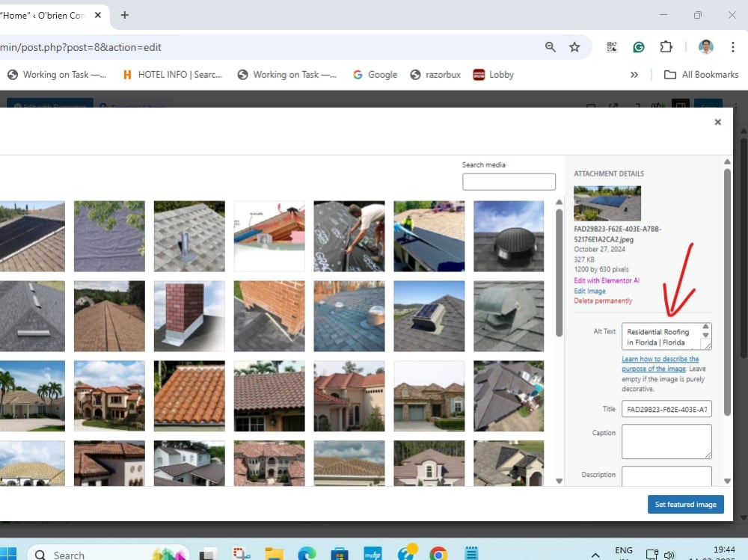Click the Search media input field
The height and width of the screenshot is (560, 748).
pos(509,182)
